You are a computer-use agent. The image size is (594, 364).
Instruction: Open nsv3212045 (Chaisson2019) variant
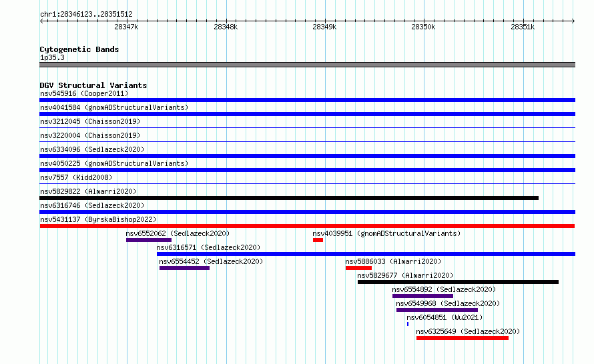click(x=90, y=121)
